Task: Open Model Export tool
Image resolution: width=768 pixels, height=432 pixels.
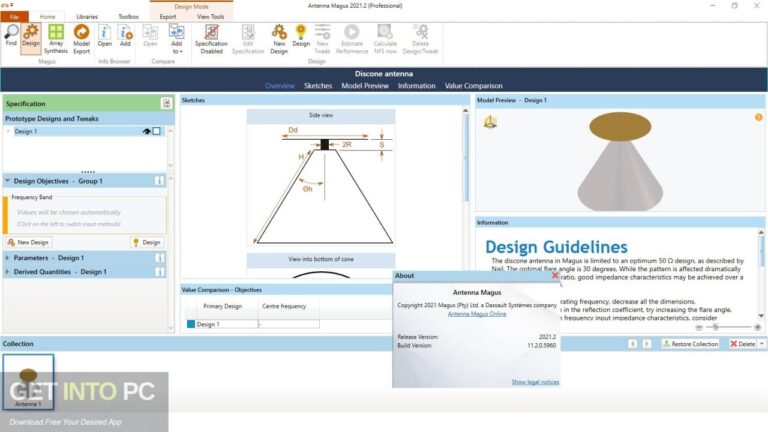Action: (x=81, y=39)
